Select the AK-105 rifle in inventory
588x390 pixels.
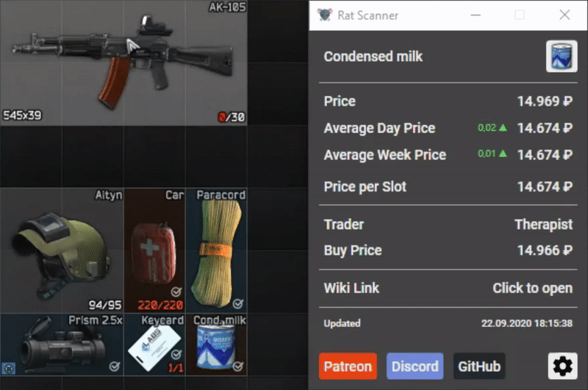[x=123, y=62]
